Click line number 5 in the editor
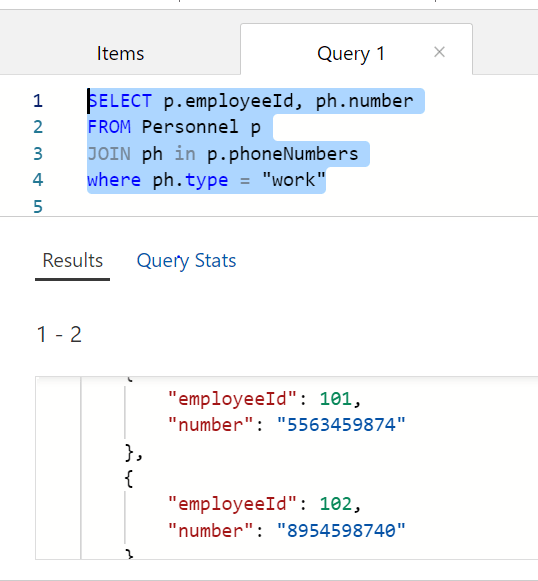Image resolution: width=538 pixels, height=581 pixels. tap(38, 206)
